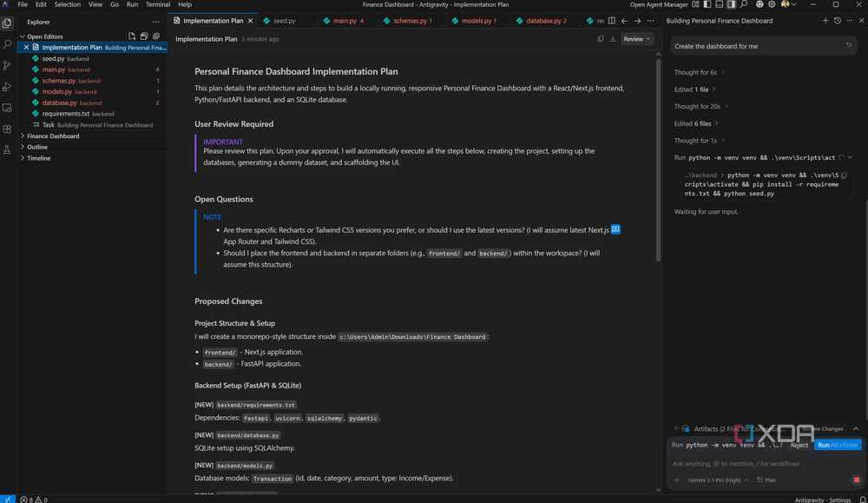Screen dimensions: 868x503
Task: Open the conversation history clock icon
Action: (838, 21)
